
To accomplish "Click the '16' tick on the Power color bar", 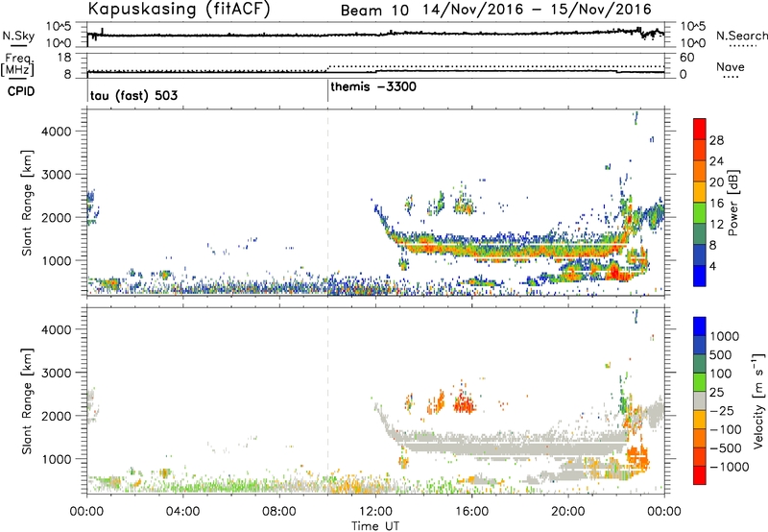I will pos(716,204).
